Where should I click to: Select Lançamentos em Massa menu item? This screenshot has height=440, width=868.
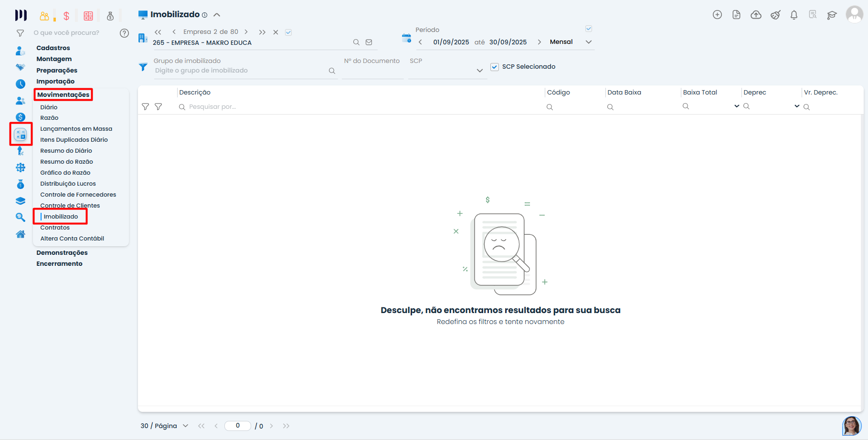(x=76, y=129)
